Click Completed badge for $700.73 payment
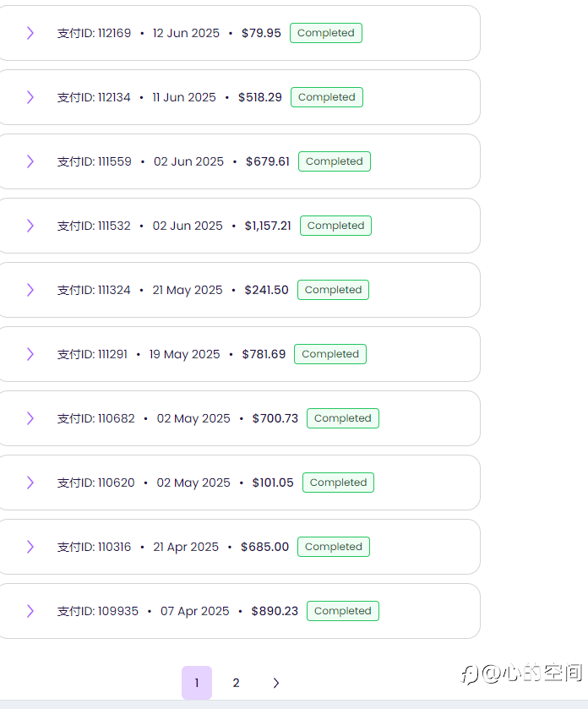This screenshot has width=588, height=709. pos(342,418)
